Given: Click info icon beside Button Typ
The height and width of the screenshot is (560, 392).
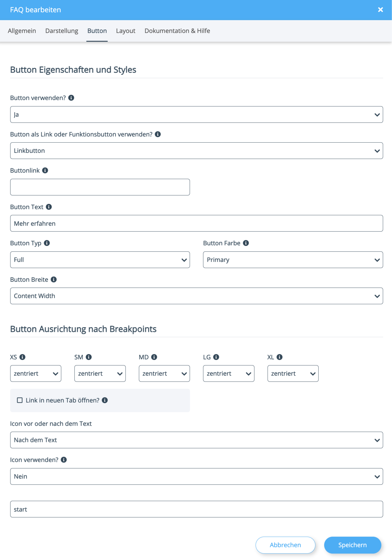Looking at the screenshot, I should click(47, 243).
